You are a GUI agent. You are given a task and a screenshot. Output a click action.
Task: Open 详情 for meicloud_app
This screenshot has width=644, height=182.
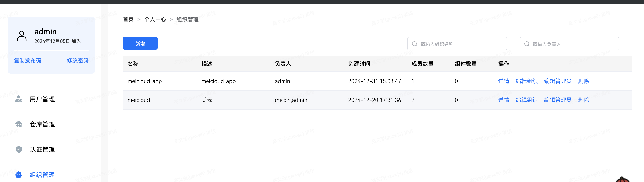[x=503, y=81]
